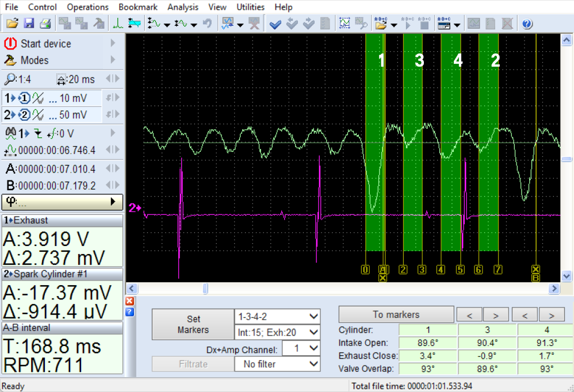Click the cyan horizontal fit toolbar icon
Image resolution: width=574 pixels, height=392 pixels.
coord(135,24)
